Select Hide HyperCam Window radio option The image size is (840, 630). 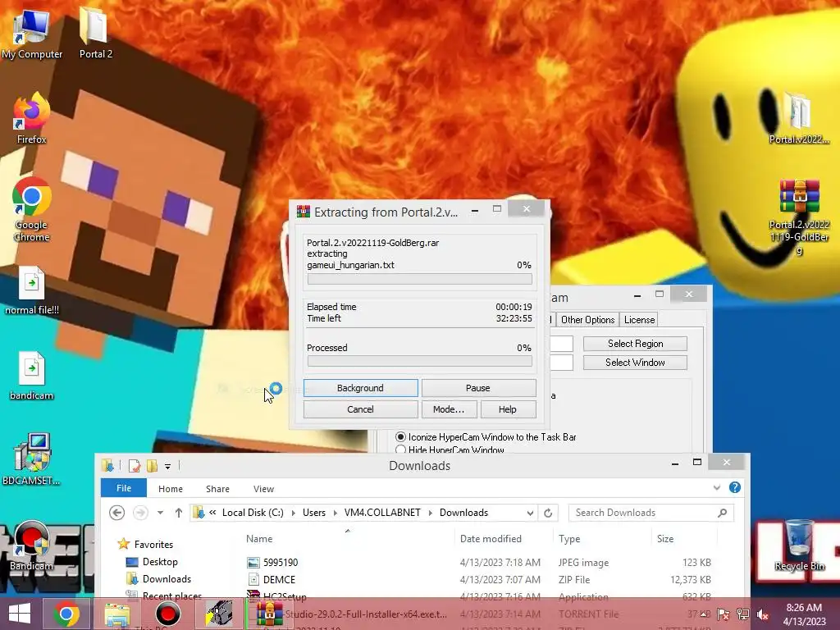pos(400,450)
